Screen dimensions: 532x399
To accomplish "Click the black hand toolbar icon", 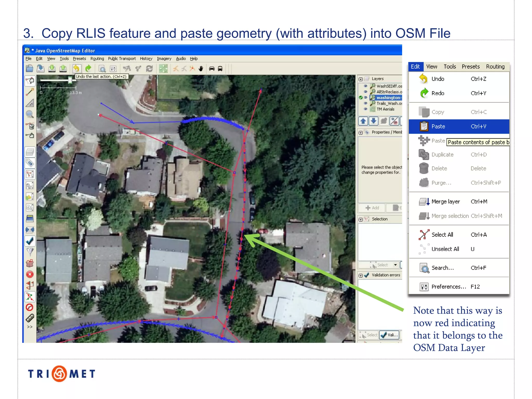I will click(x=201, y=69).
